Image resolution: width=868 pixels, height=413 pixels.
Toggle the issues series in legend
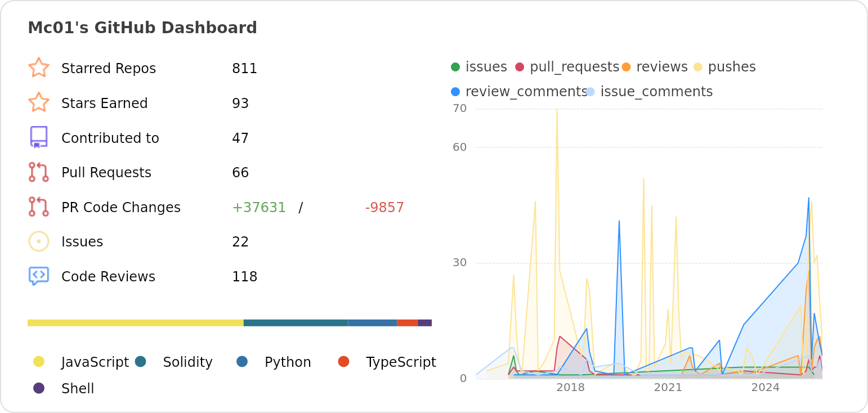(x=479, y=67)
